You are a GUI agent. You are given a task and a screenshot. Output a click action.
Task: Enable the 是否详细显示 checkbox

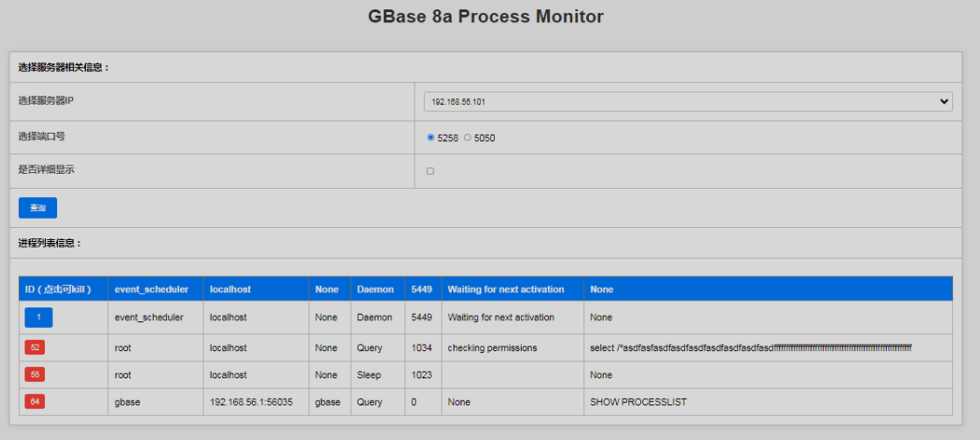(x=430, y=171)
